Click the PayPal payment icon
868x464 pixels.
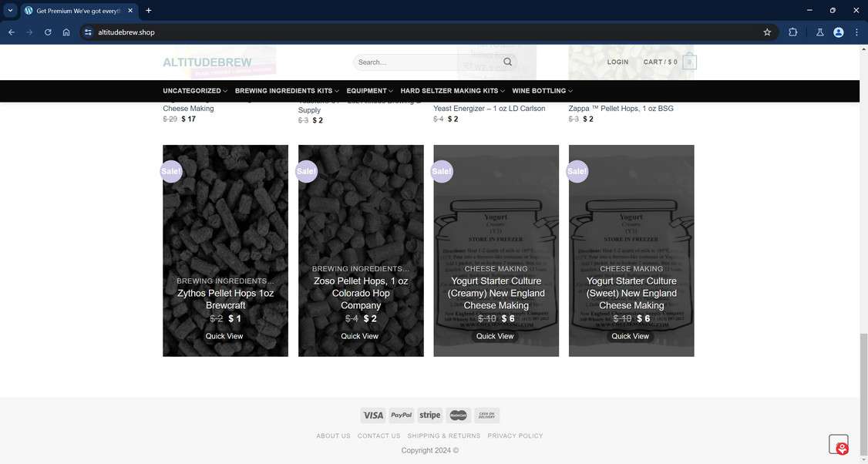(402, 415)
